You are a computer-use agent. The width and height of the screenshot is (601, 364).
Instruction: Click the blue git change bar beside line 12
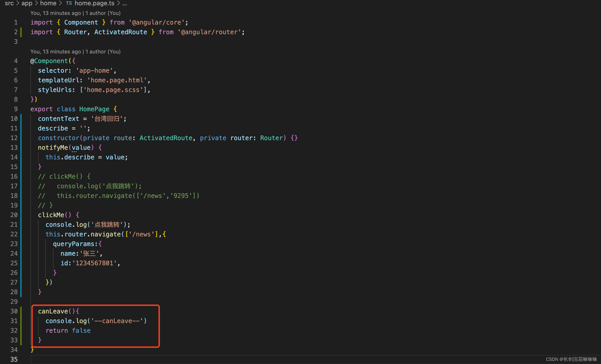(x=21, y=138)
